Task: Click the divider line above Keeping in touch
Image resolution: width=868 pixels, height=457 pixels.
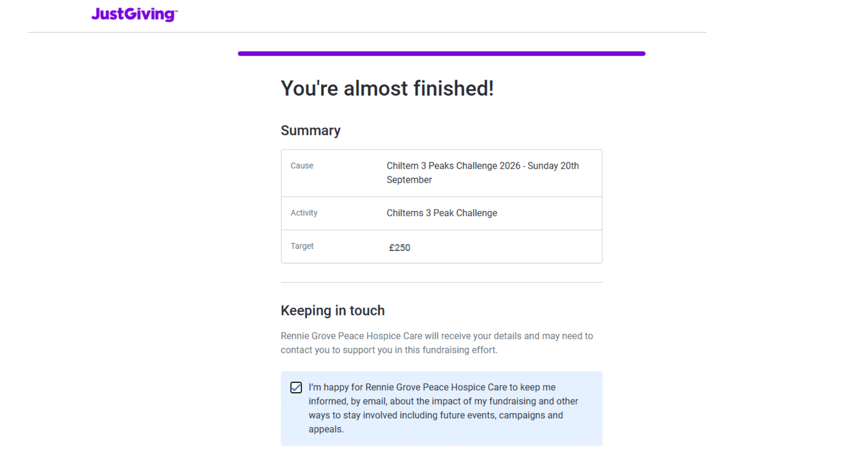Action: (441, 282)
